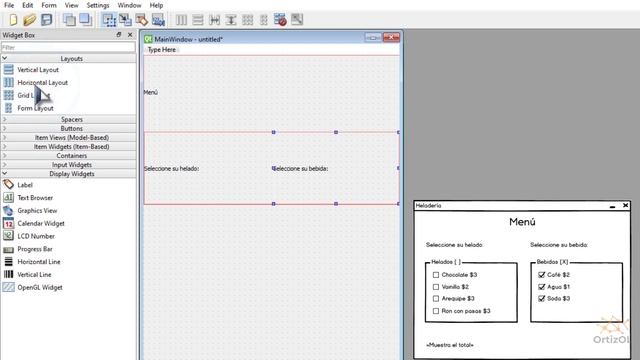Viewport: 640px width, 360px height.
Task: Click the Widget Box Filter field
Action: (x=68, y=47)
